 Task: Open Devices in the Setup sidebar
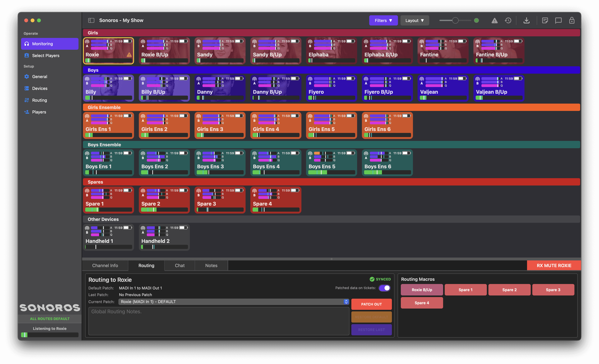[40, 88]
